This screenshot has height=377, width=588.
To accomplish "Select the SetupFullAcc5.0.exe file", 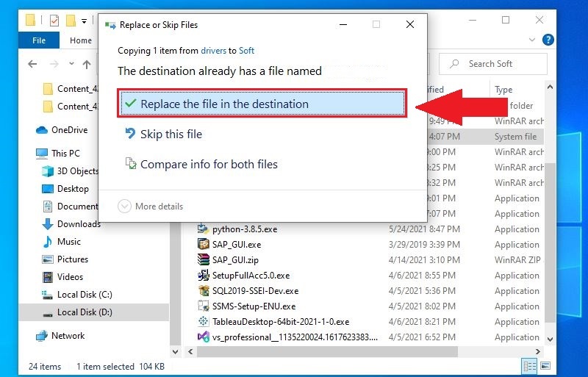I will pyautogui.click(x=251, y=276).
